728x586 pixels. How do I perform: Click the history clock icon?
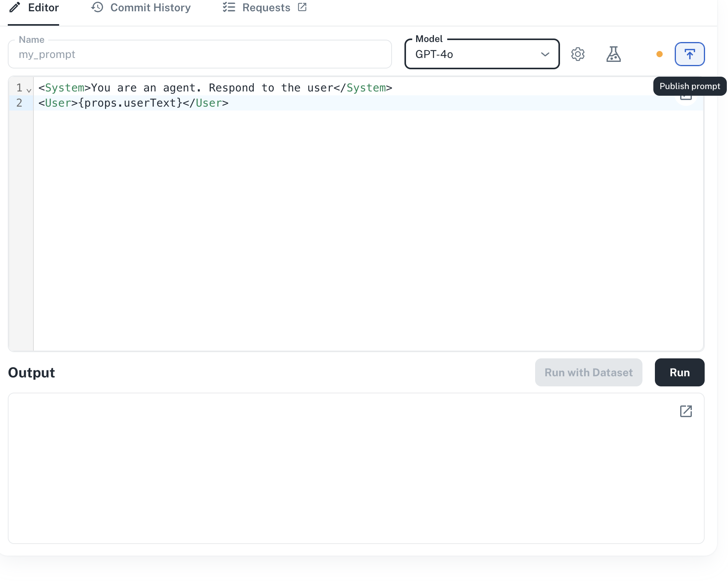[97, 7]
